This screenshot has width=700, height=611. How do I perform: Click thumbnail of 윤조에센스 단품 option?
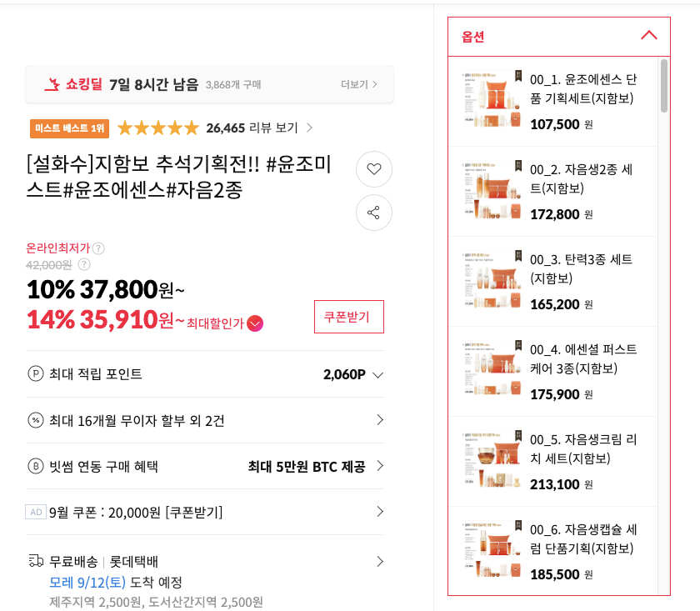tap(492, 99)
